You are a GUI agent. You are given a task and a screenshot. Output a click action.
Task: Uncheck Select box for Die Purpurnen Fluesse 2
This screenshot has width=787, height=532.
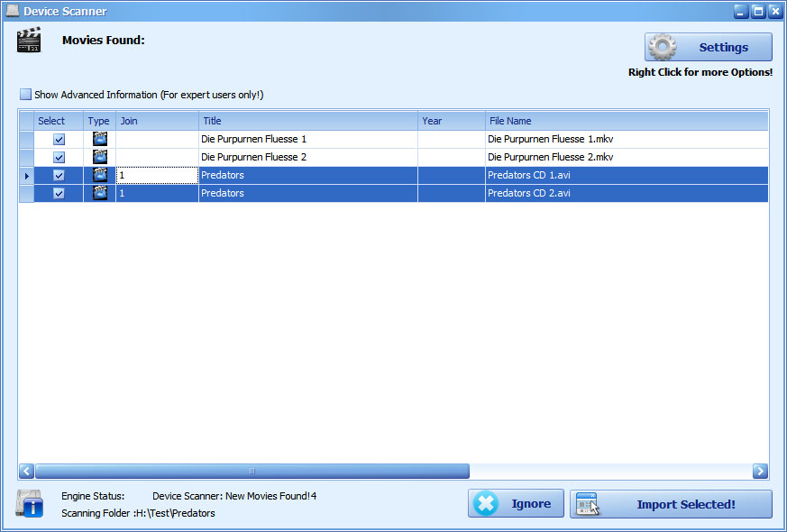(x=59, y=158)
